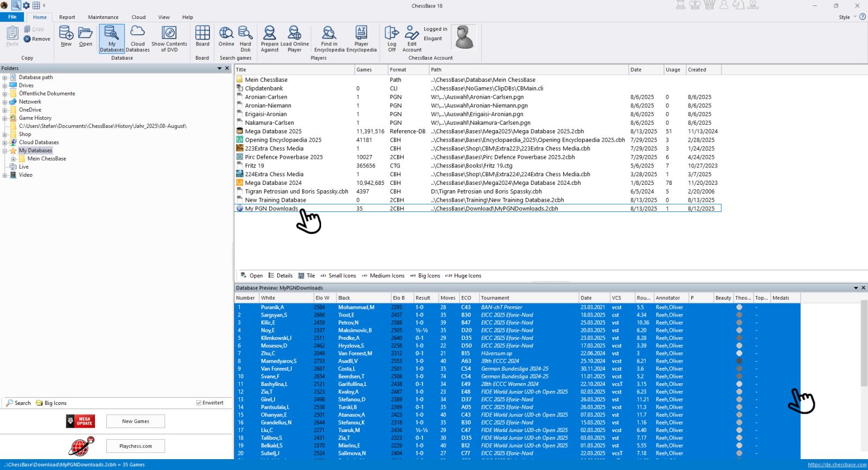Image resolution: width=868 pixels, height=470 pixels.
Task: Switch to the Report ribbon tab
Action: [67, 17]
